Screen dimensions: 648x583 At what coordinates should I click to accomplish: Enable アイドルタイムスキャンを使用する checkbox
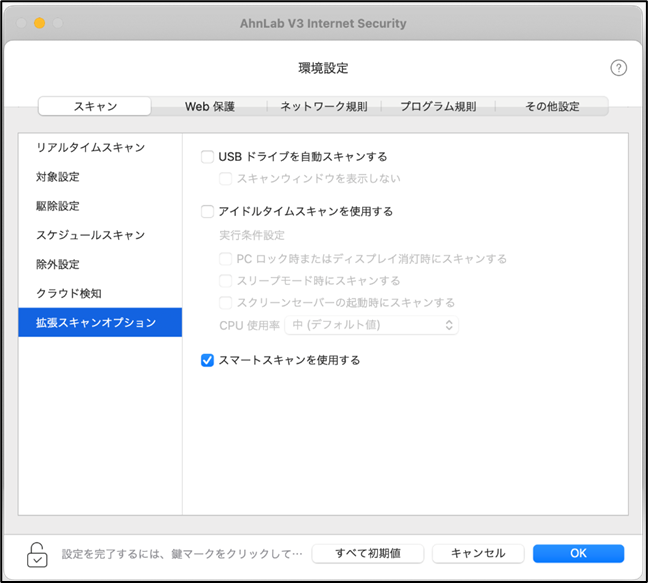click(207, 212)
